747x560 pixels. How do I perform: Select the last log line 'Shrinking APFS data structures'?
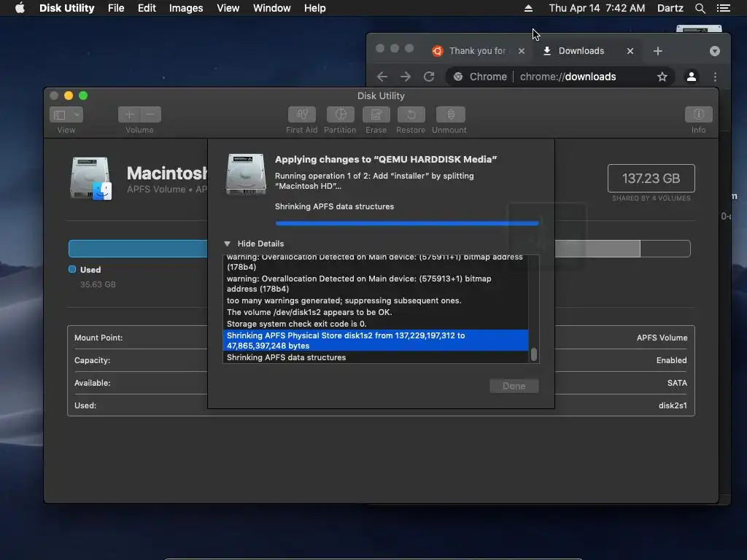(x=376, y=357)
